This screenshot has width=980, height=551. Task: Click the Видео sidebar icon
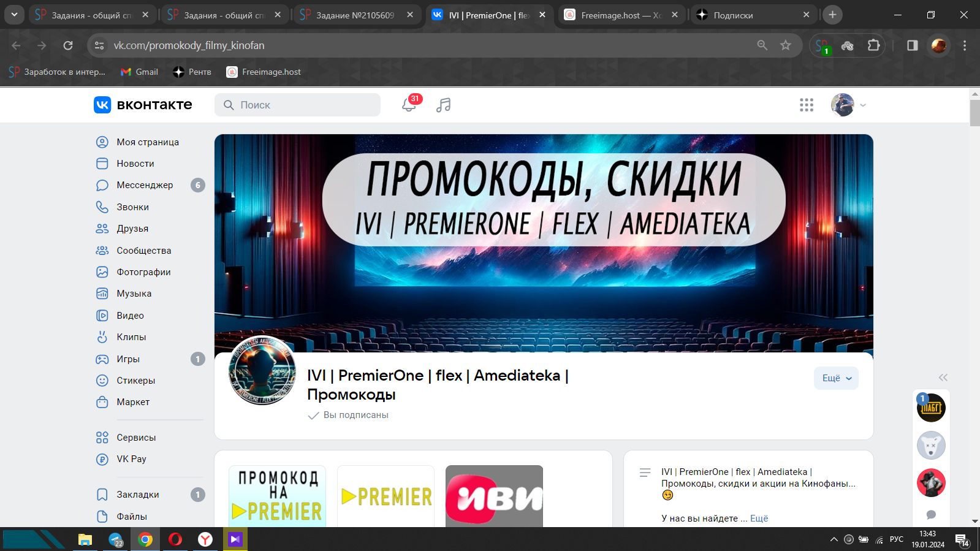click(102, 316)
